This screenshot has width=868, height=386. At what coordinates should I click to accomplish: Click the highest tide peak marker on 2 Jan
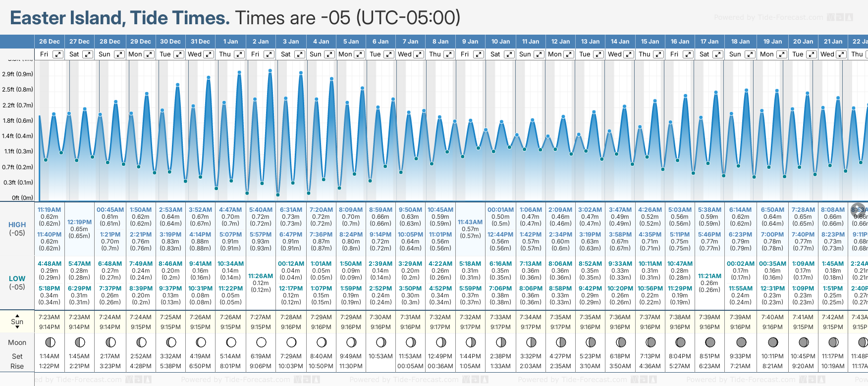click(270, 71)
